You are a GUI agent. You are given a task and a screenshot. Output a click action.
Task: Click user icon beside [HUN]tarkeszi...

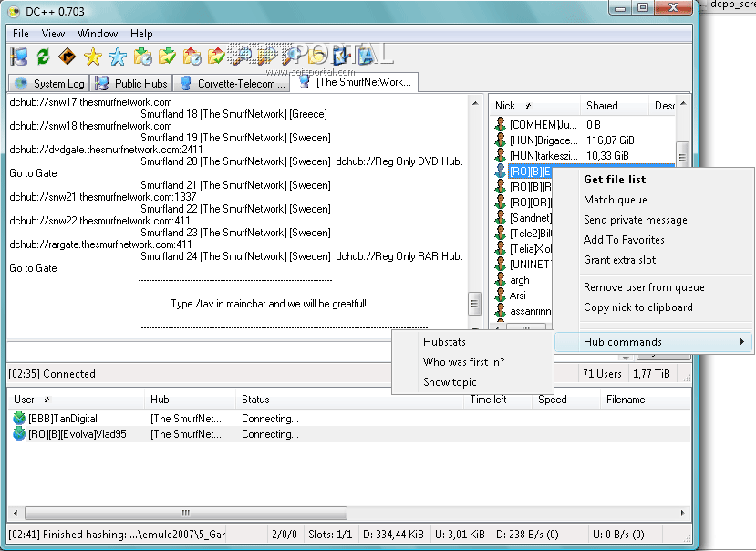pos(500,155)
